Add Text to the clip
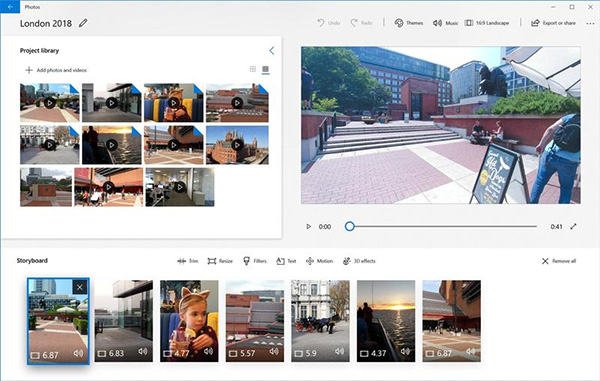 point(286,261)
